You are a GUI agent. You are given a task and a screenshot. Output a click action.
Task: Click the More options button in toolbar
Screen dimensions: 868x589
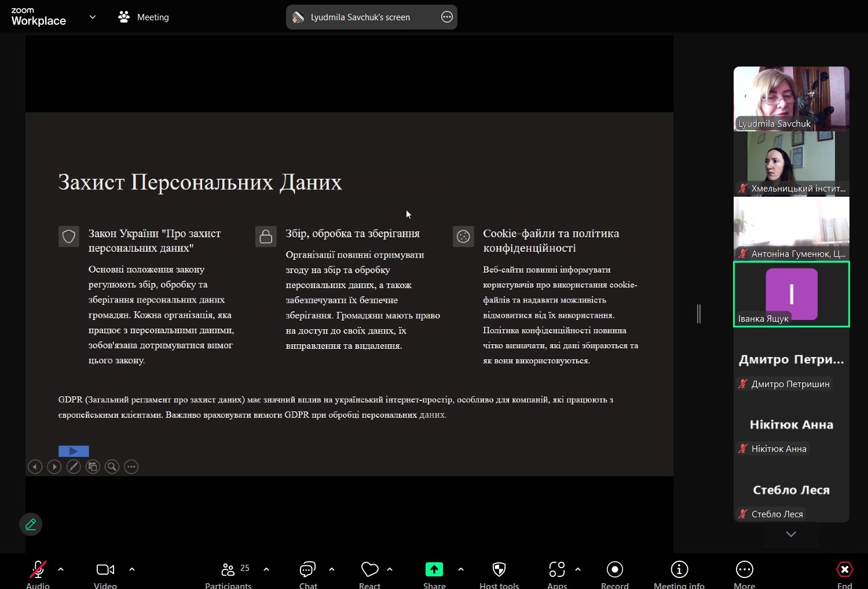click(x=744, y=570)
